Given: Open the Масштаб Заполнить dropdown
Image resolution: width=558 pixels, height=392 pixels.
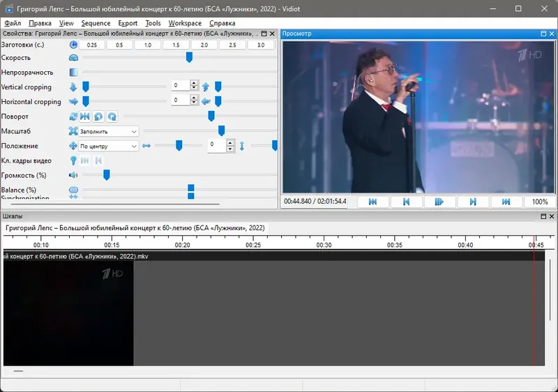Looking at the screenshot, I should [109, 131].
